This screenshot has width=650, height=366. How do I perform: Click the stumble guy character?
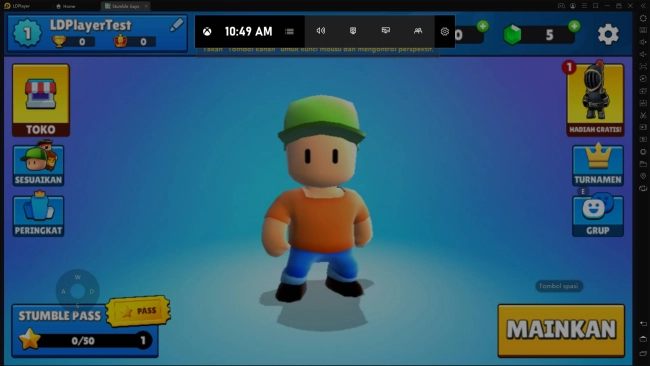point(318,198)
